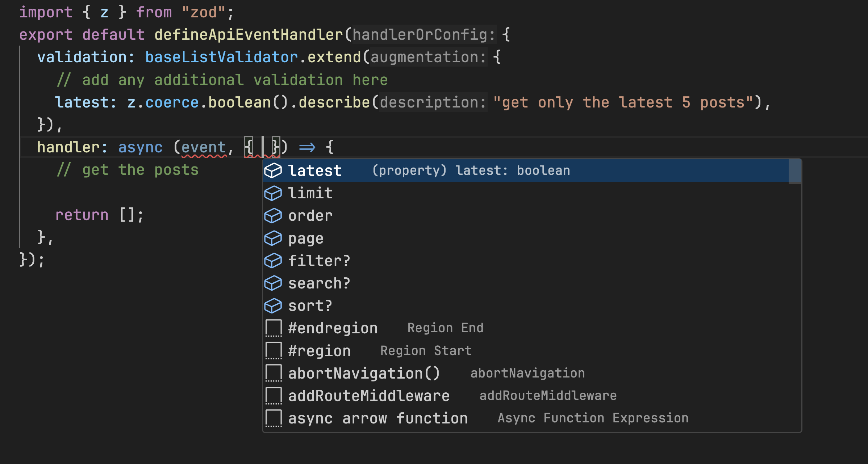Select addRouteMiddleware from suggestions
The image size is (868, 464).
(369, 396)
